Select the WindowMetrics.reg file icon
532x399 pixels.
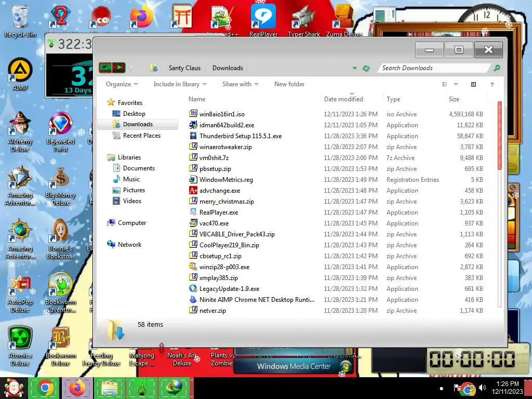click(x=193, y=179)
